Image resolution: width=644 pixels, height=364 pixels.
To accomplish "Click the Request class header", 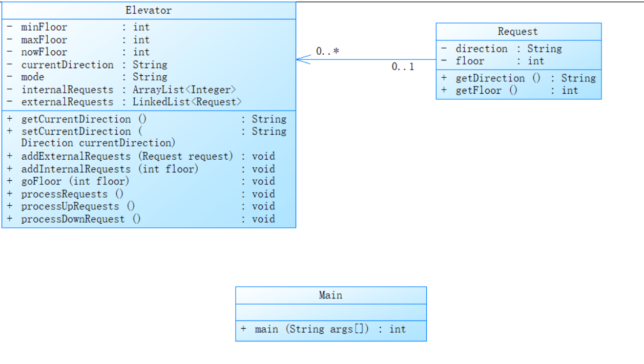I will pos(517,32).
